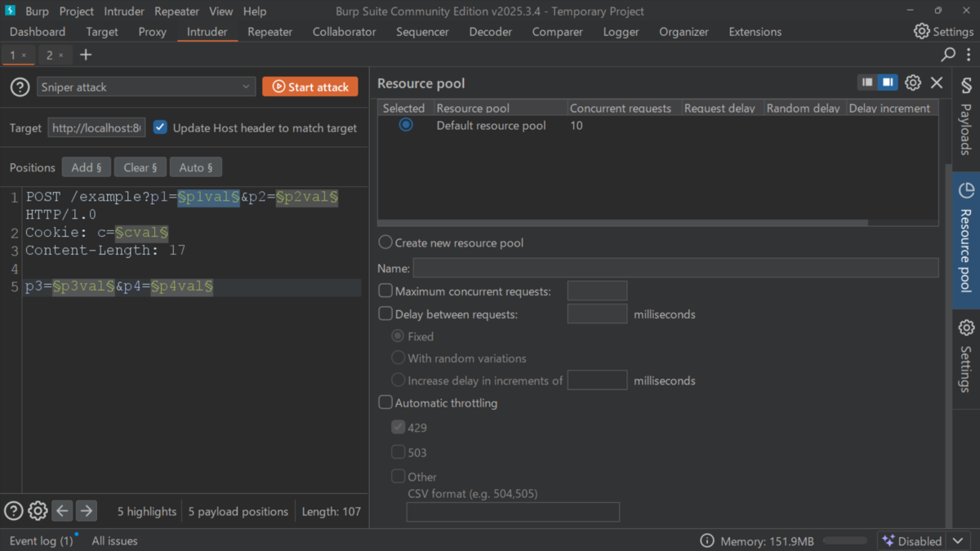Switch to the Collaborator tab
This screenshot has width=980, height=551.
pos(344,31)
